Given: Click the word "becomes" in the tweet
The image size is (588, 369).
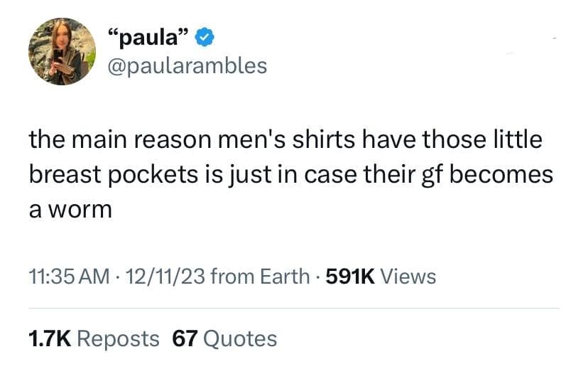Looking at the screenshot, I should tap(501, 175).
